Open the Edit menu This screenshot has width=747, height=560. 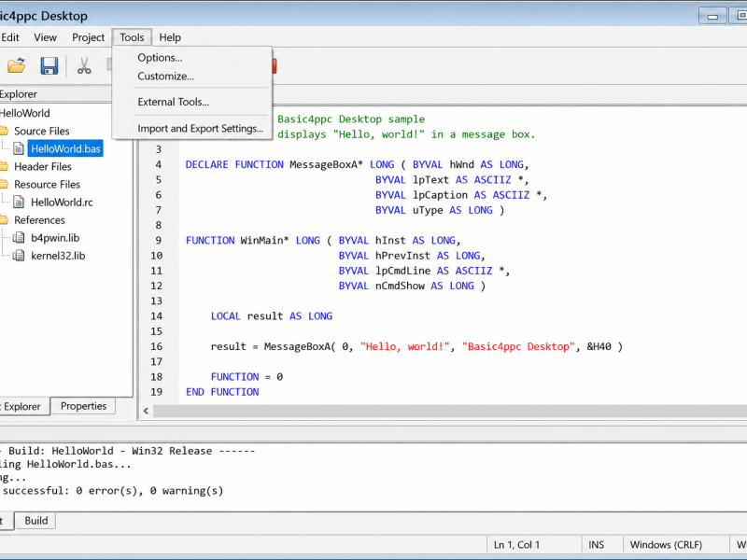(x=10, y=37)
